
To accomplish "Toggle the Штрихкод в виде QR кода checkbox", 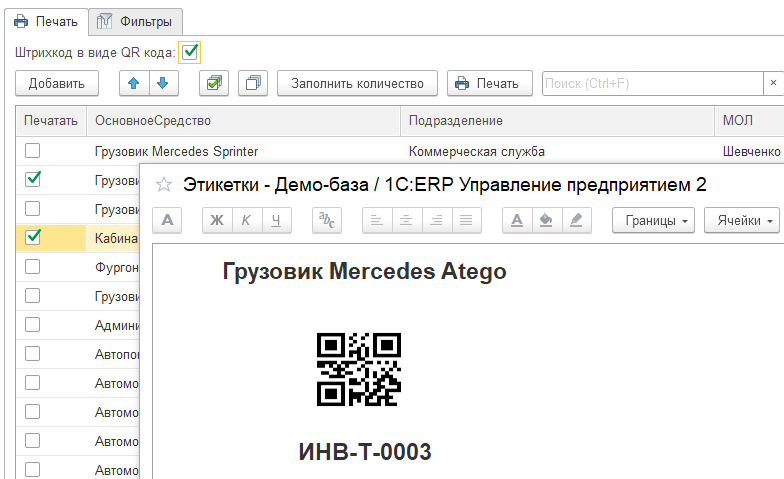I will click(190, 52).
